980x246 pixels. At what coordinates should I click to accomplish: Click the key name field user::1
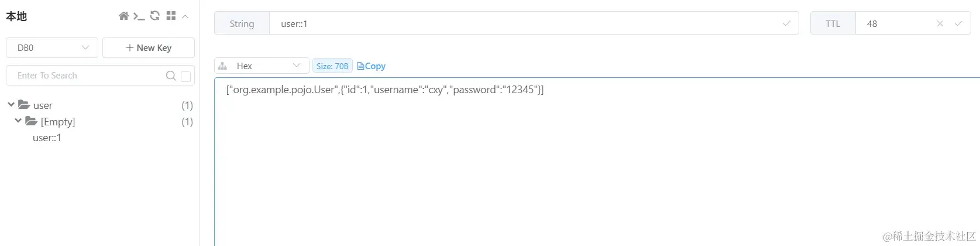[521, 23]
